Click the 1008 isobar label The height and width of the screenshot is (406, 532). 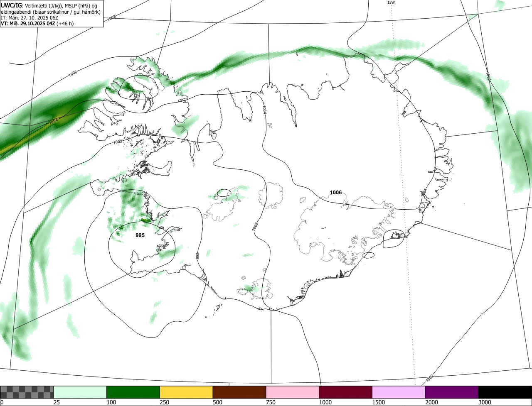111,19
